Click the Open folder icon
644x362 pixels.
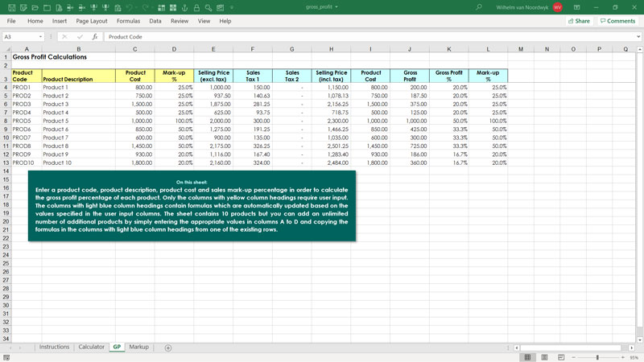click(x=35, y=8)
